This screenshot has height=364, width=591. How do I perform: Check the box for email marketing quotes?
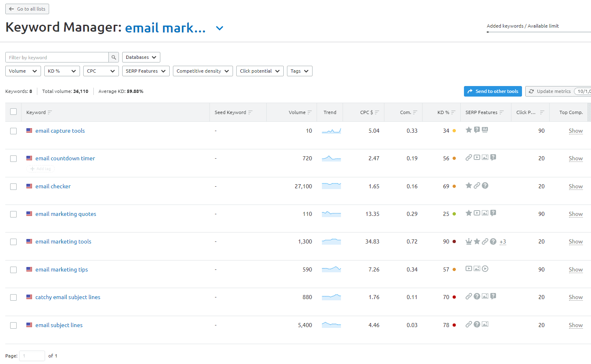[x=13, y=214]
